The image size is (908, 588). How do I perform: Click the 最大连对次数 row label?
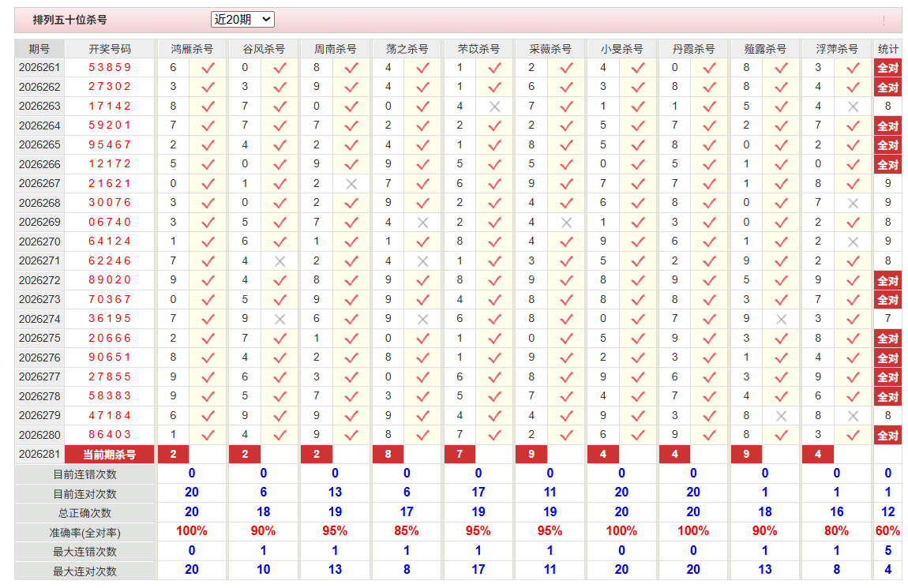pyautogui.click(x=85, y=571)
